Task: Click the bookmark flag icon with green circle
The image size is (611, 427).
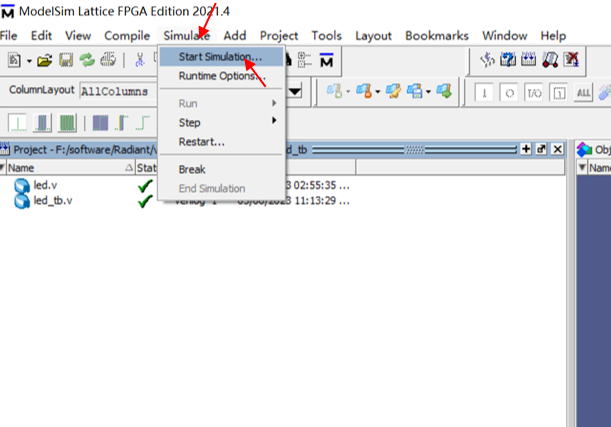Action: [335, 91]
